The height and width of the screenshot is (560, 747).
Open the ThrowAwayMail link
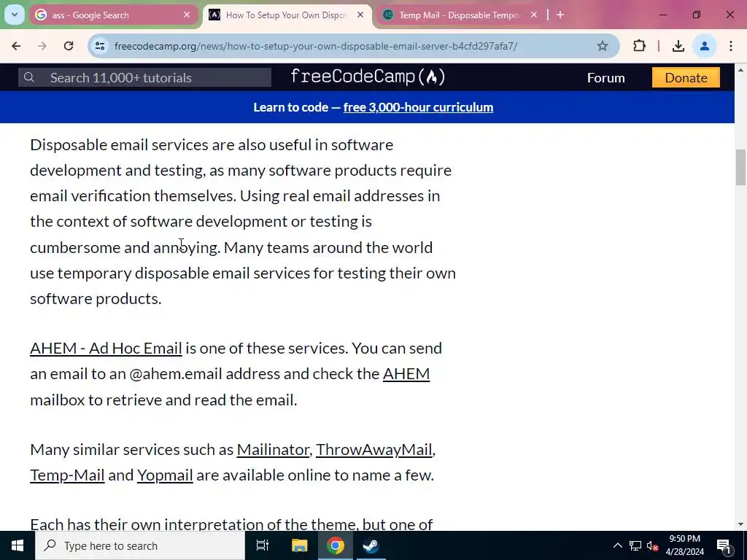[374, 449]
